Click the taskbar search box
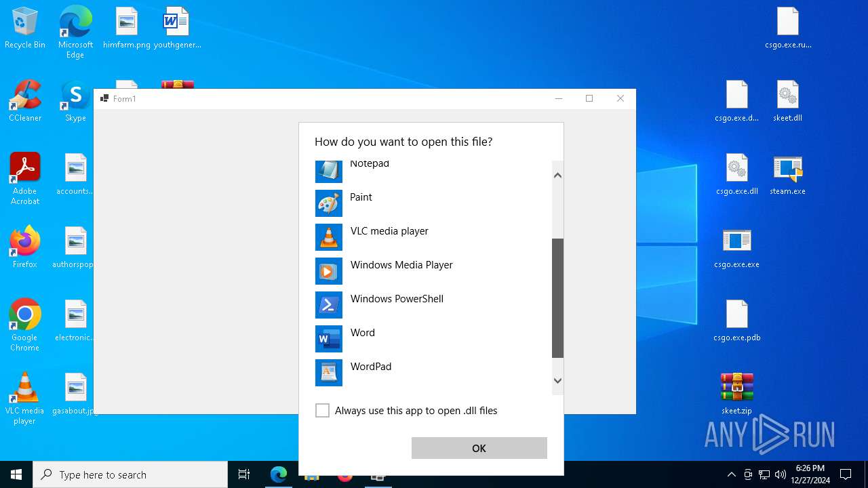Viewport: 868px width, 488px height. (x=130, y=474)
